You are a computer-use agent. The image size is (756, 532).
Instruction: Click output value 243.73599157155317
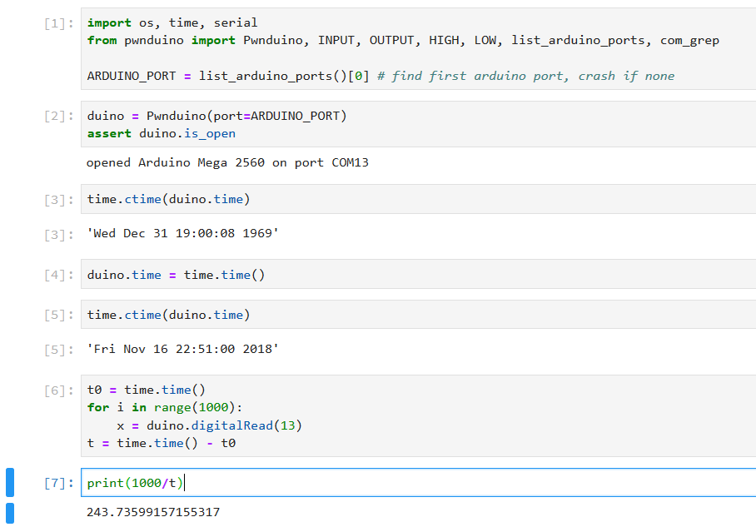click(153, 512)
